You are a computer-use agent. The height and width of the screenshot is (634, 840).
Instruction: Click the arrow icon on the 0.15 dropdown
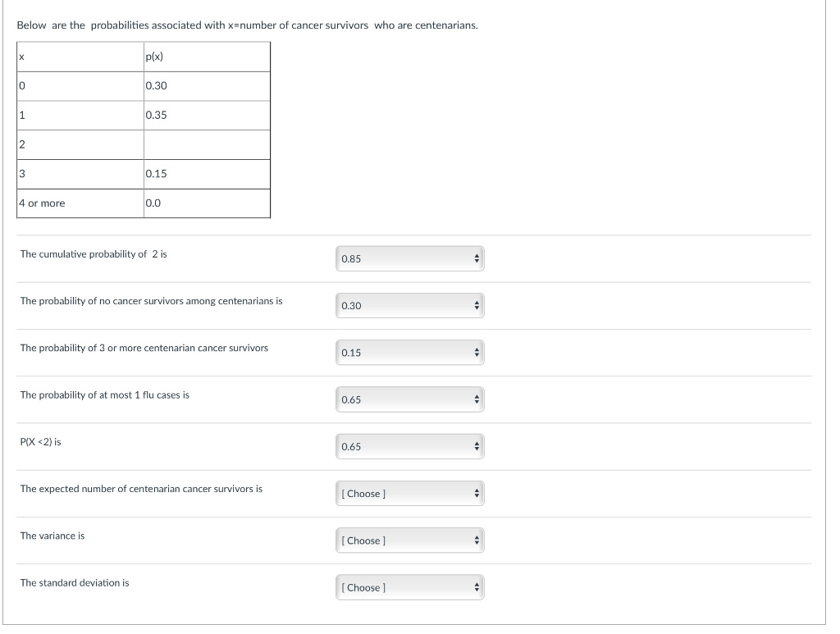(x=477, y=353)
